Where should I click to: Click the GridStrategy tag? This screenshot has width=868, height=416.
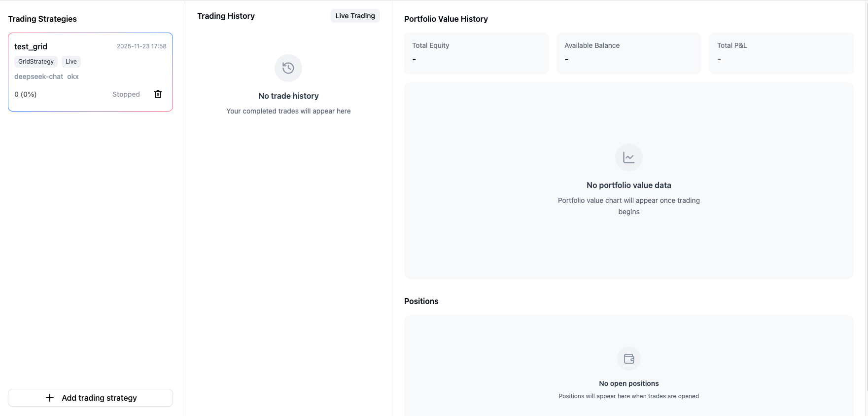(36, 62)
